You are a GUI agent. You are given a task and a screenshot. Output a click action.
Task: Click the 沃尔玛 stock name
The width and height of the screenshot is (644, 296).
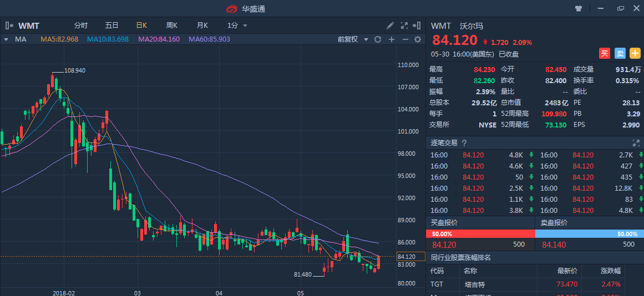click(x=471, y=26)
